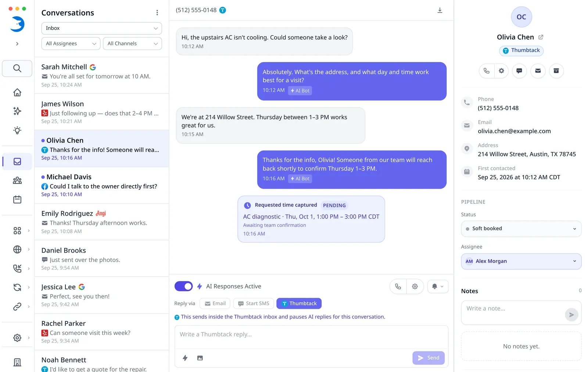This screenshot has width=588, height=372.
Task: Start SMS chat from contact panel icon
Action: pyautogui.click(x=519, y=71)
